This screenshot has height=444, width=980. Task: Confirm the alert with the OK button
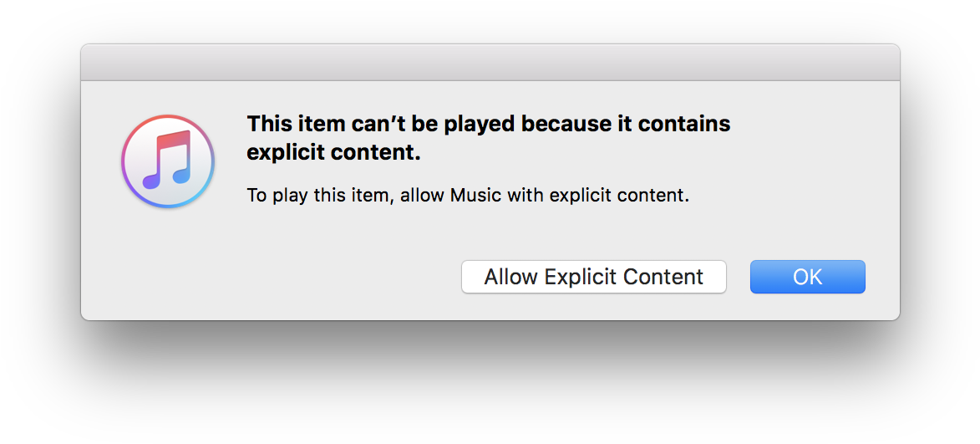[x=807, y=277]
